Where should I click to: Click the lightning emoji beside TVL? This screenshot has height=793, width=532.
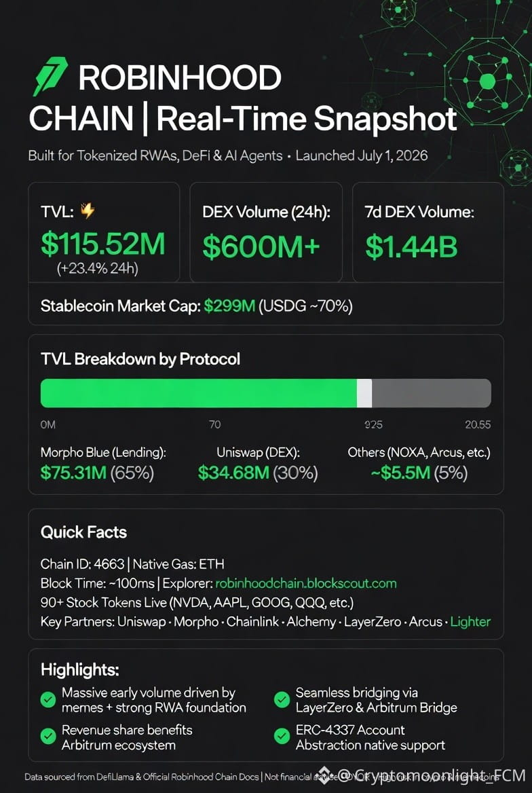88,211
